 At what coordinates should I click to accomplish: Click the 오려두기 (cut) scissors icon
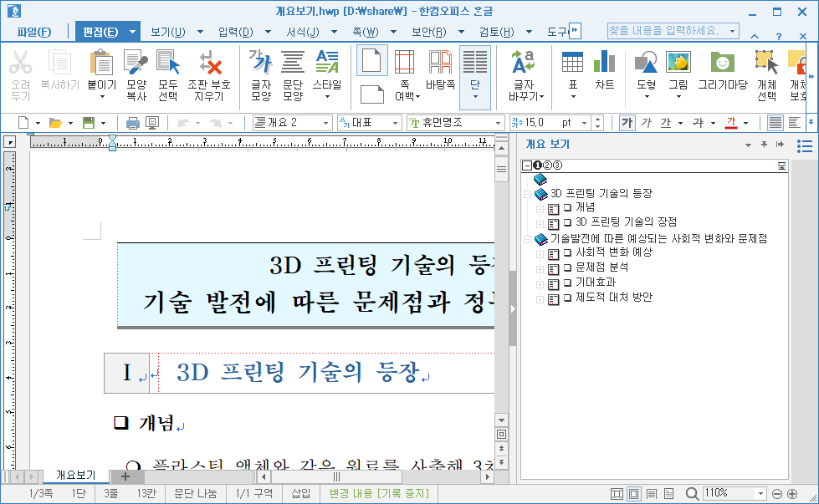20,63
